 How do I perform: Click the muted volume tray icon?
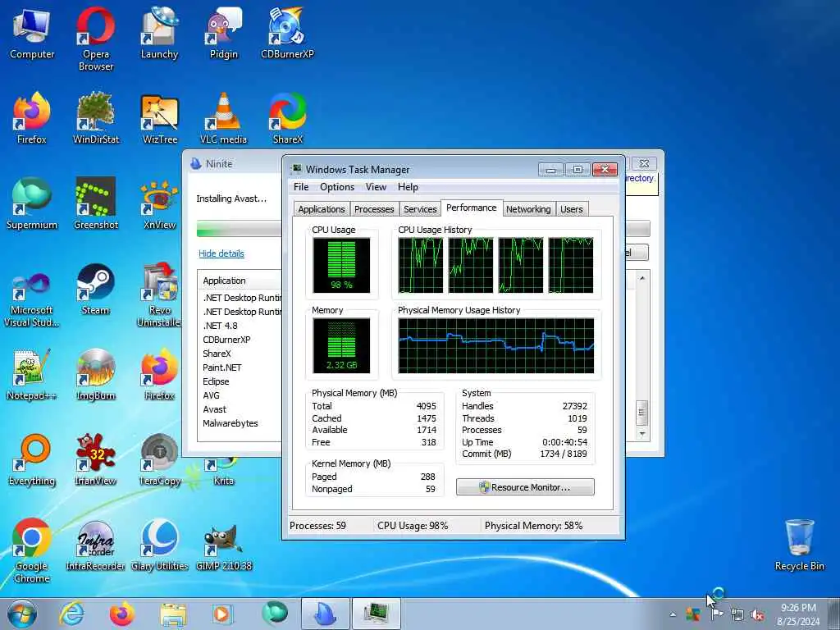tap(757, 615)
